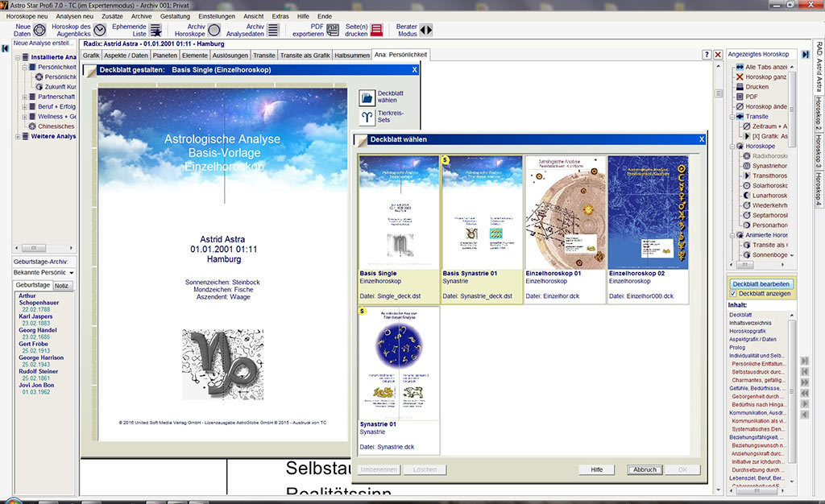The image size is (825, 504).
Task: Open Horoskop des Augenblicks clock icon
Action: coord(100,30)
